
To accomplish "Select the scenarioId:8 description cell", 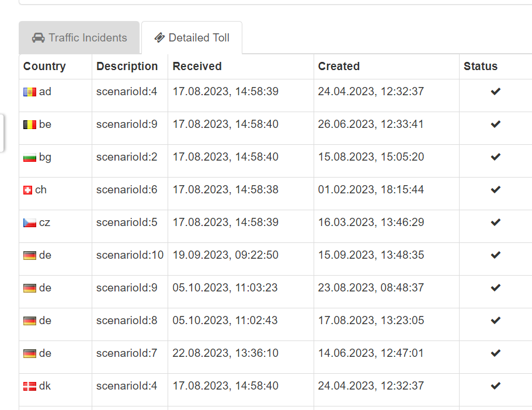I will tap(127, 321).
